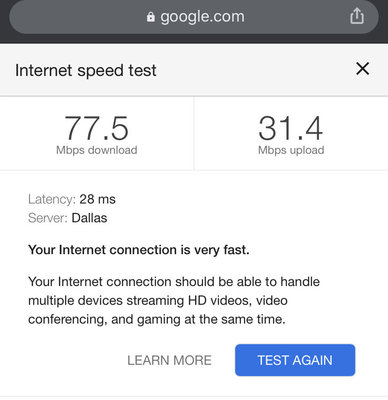Tap the Latency 28 ms reading
Viewport: 388px width, 400px height.
72,199
